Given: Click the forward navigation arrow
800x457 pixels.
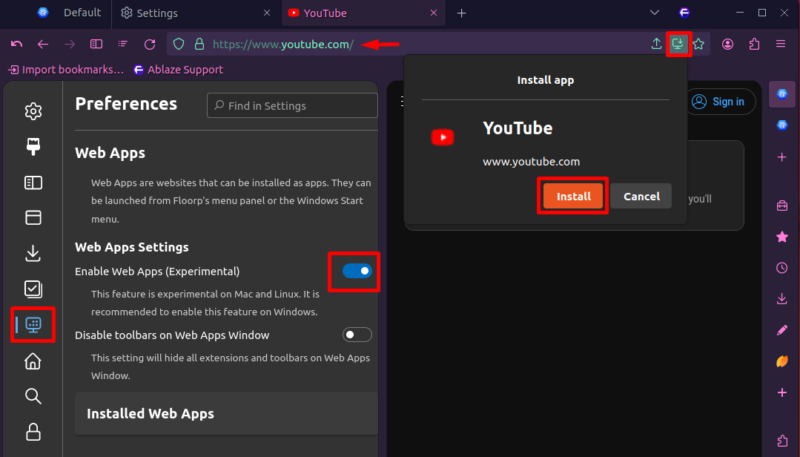Looking at the screenshot, I should click(x=69, y=44).
